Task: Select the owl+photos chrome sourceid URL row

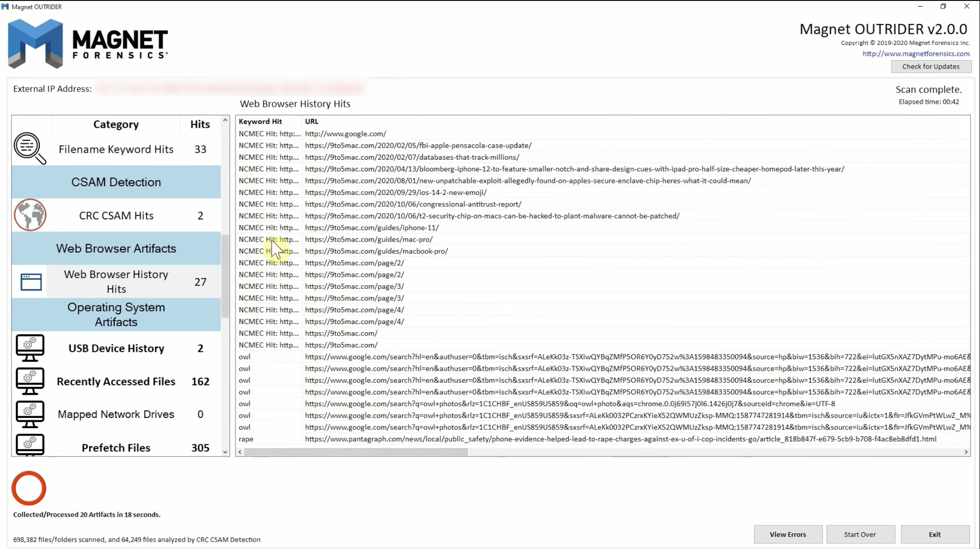Action: pos(602,404)
